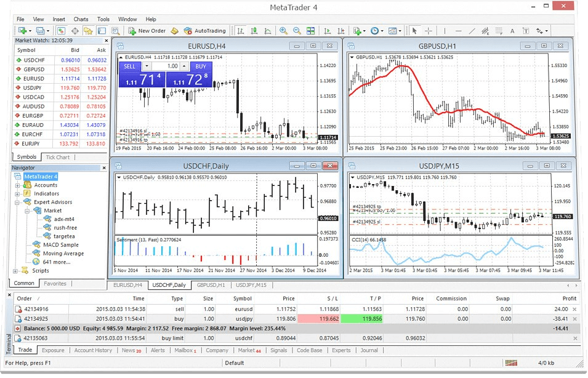The image size is (588, 378).
Task: Expand the Accounts tree node
Action: 17,185
